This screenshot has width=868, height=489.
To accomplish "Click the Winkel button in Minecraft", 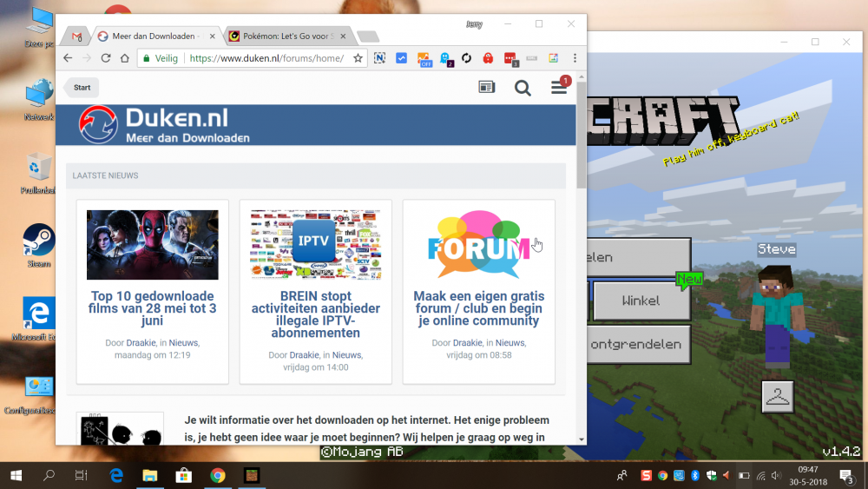I will coord(641,301).
